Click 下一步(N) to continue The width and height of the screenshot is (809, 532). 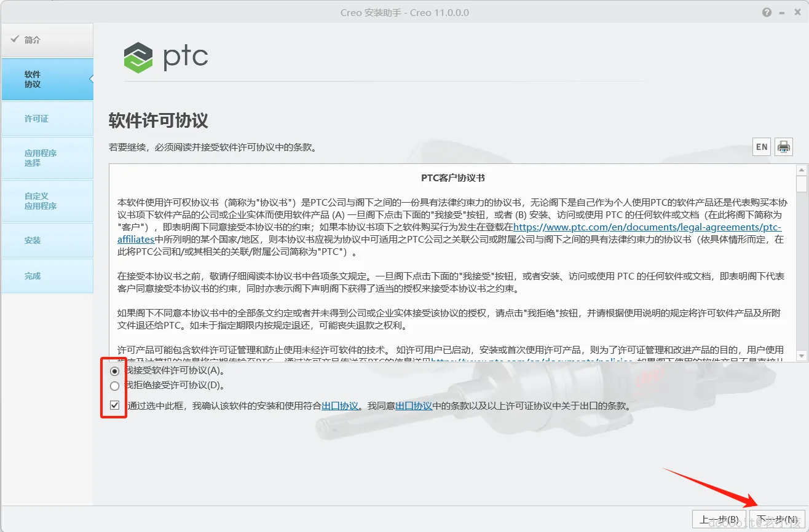(x=777, y=520)
